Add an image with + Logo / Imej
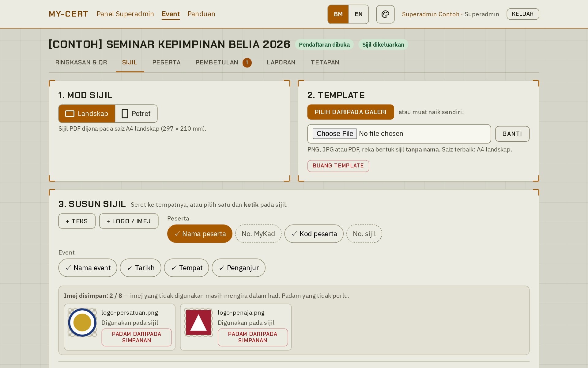Screen dimensions: 588x368 pos(129,221)
